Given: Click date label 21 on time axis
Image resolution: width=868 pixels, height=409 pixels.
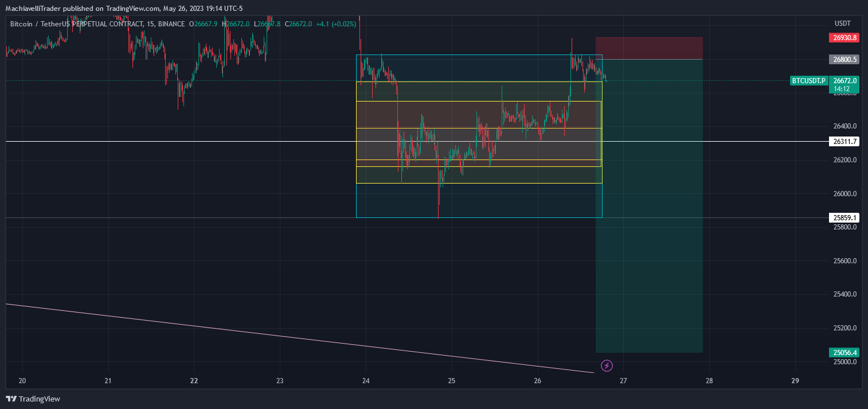Looking at the screenshot, I should (x=108, y=381).
